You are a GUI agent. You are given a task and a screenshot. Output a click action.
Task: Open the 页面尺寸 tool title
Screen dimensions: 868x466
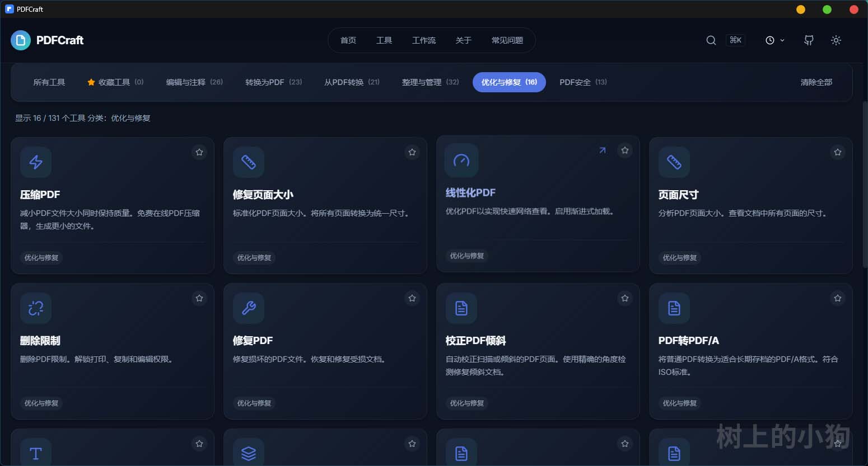pos(679,195)
